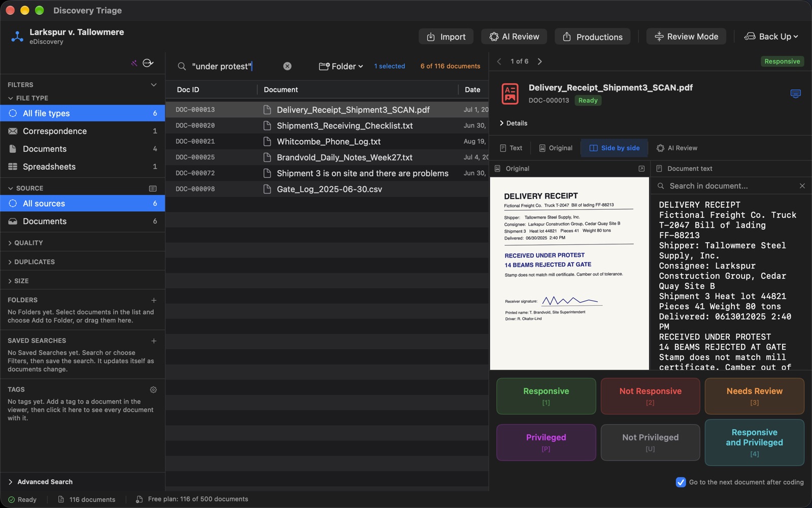Add a saved search with plus icon
This screenshot has width=812, height=508.
tap(154, 341)
